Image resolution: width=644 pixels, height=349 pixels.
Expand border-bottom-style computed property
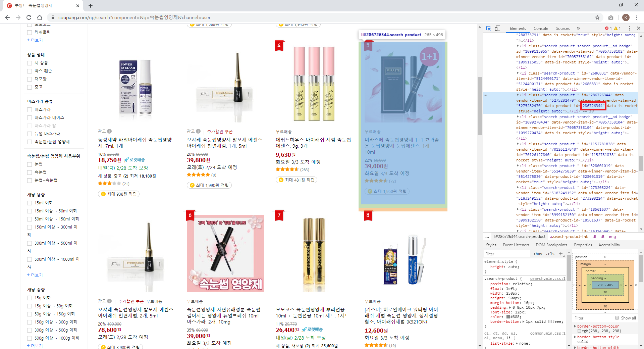(x=575, y=337)
